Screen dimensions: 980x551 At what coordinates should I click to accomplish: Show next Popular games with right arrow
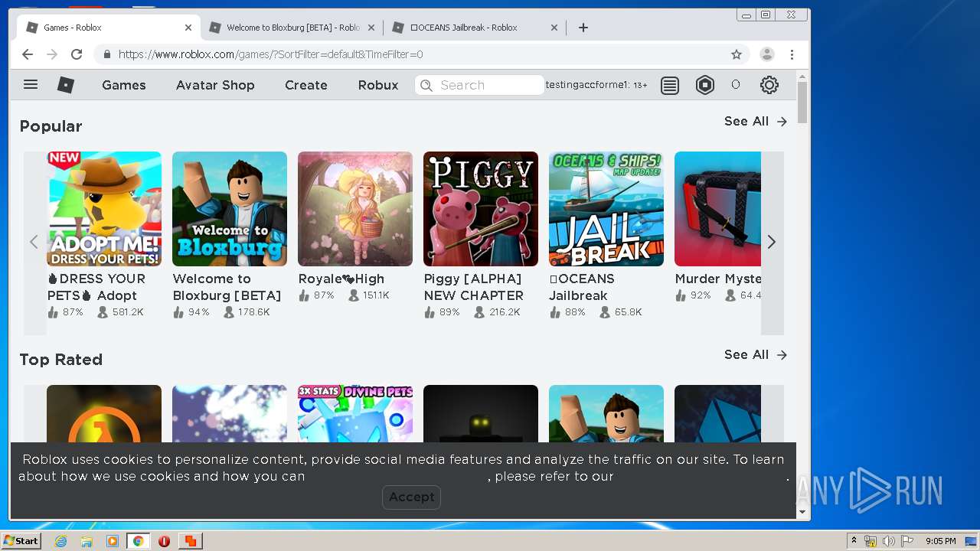point(772,243)
